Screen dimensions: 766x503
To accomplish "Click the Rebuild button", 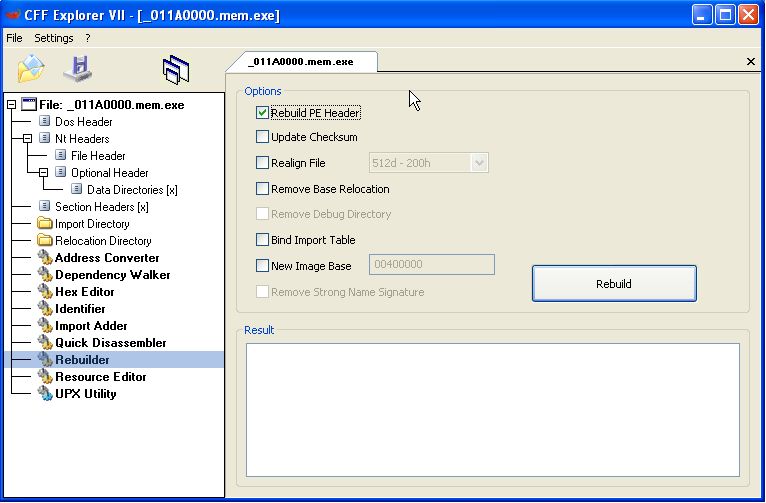I will pyautogui.click(x=614, y=283).
